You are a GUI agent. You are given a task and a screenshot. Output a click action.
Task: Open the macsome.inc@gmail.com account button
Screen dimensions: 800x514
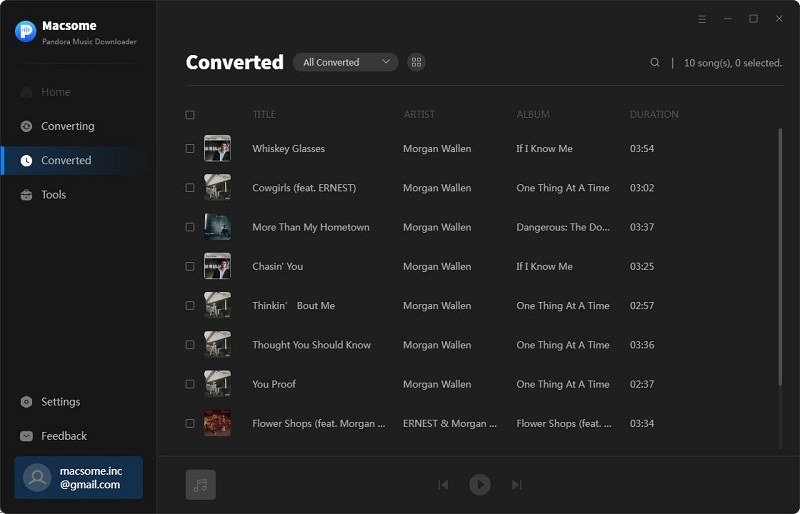[79, 477]
